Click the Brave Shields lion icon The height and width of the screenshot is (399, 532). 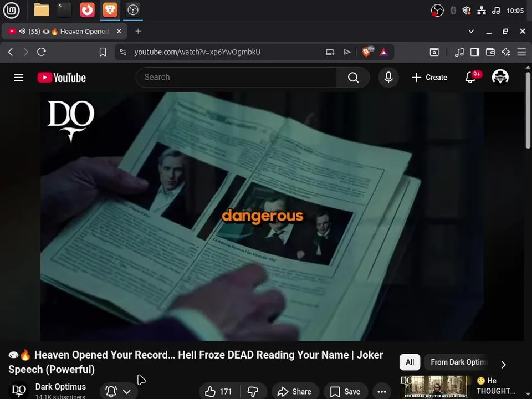(366, 52)
